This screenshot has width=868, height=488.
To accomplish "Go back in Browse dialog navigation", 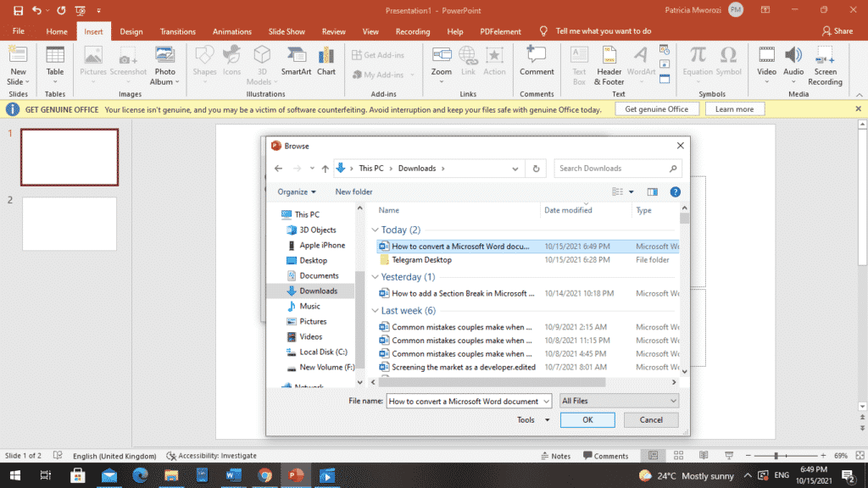I will point(278,169).
